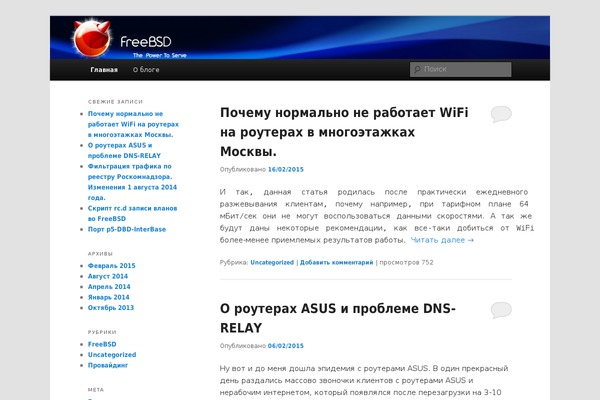The image size is (600, 400).
Task: Click Добавить комментарий link
Action: click(x=336, y=263)
